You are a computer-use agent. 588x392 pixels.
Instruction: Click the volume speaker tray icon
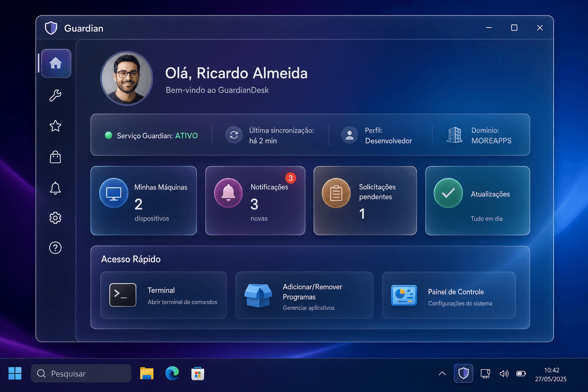pos(504,373)
